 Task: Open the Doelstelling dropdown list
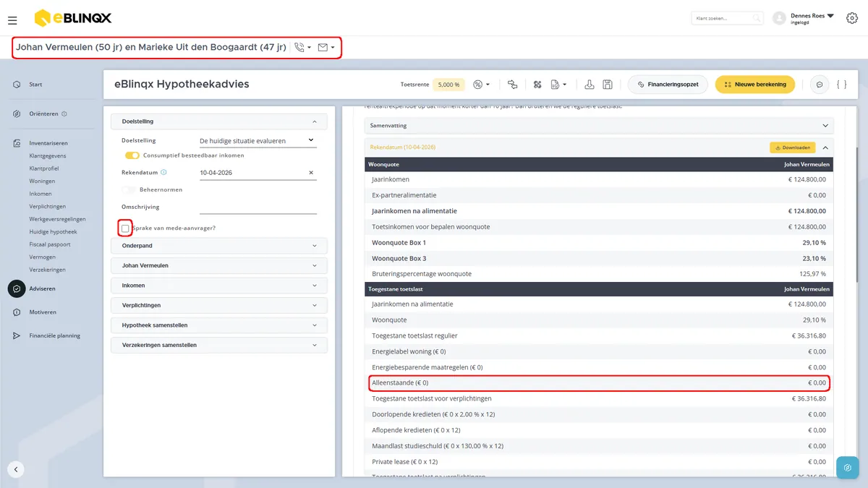pyautogui.click(x=258, y=140)
